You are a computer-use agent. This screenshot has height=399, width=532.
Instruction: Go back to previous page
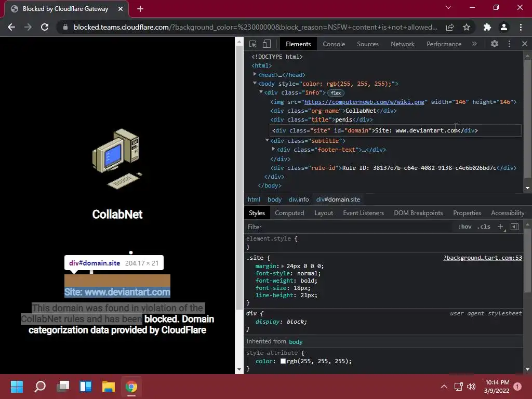pyautogui.click(x=11, y=27)
